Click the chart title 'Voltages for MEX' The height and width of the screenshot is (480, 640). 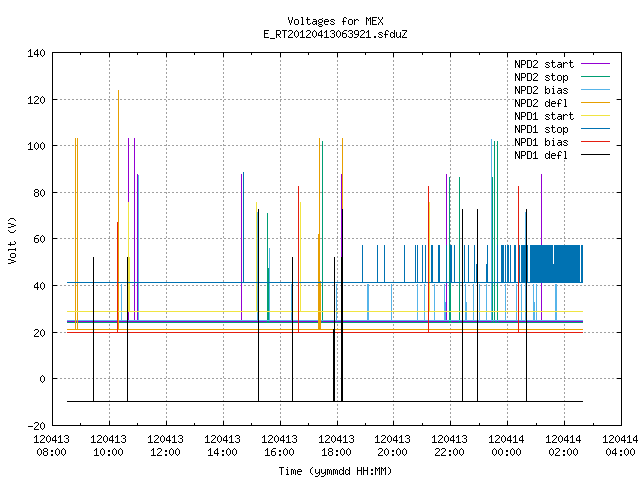(x=335, y=21)
